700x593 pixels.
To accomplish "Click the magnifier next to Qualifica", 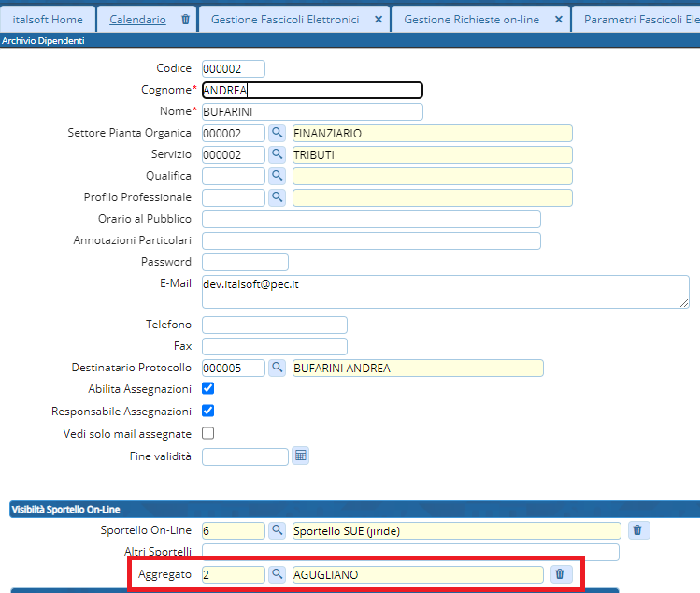I will pyautogui.click(x=278, y=176).
